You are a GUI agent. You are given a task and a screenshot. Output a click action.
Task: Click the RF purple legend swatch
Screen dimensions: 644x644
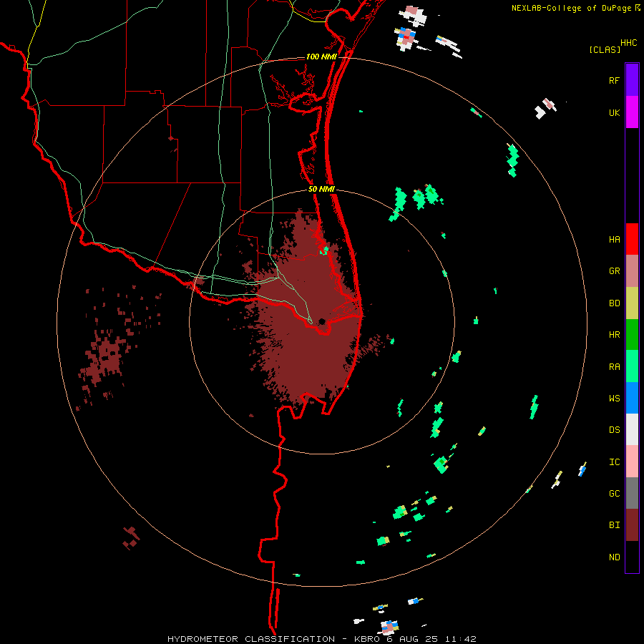point(632,79)
